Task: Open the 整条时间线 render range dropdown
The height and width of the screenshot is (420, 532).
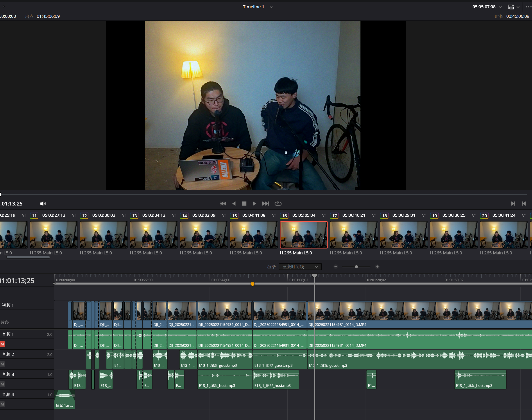Action: pos(300,266)
